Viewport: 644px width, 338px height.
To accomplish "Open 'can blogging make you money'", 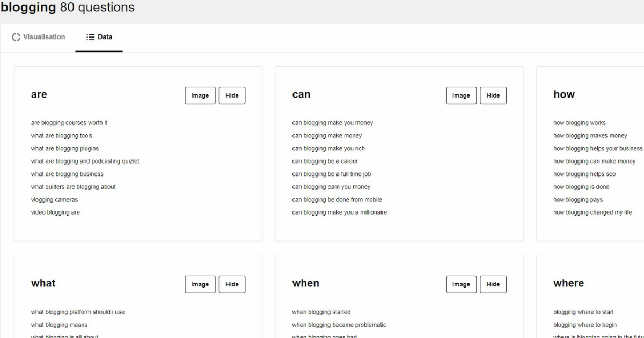I will pyautogui.click(x=333, y=123).
